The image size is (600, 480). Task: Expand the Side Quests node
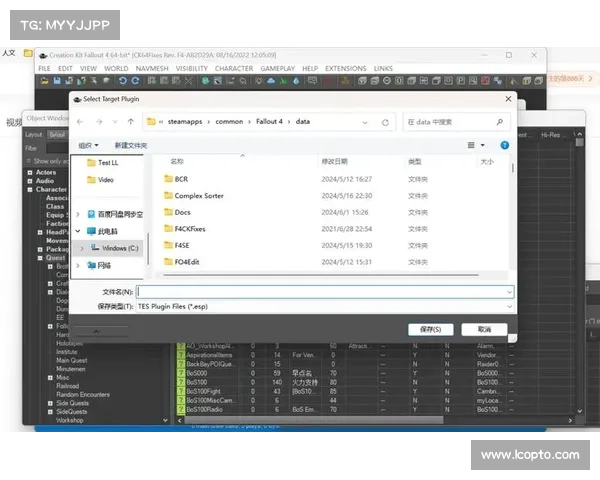click(x=50, y=403)
